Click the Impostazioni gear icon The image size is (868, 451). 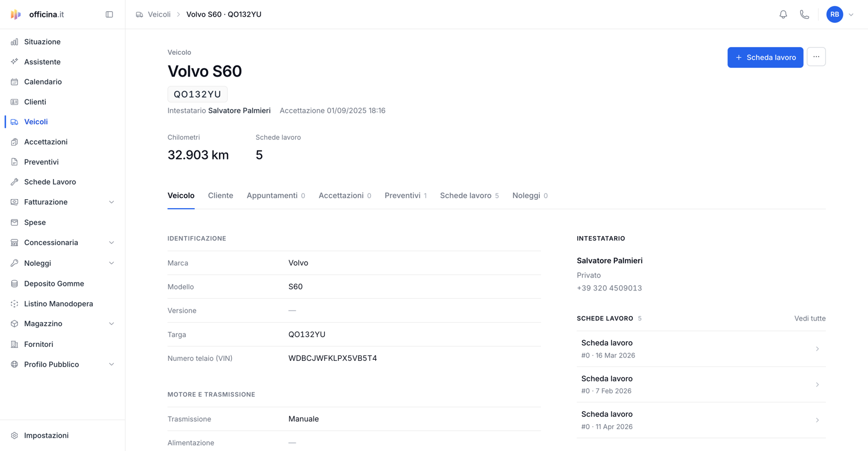tap(15, 435)
